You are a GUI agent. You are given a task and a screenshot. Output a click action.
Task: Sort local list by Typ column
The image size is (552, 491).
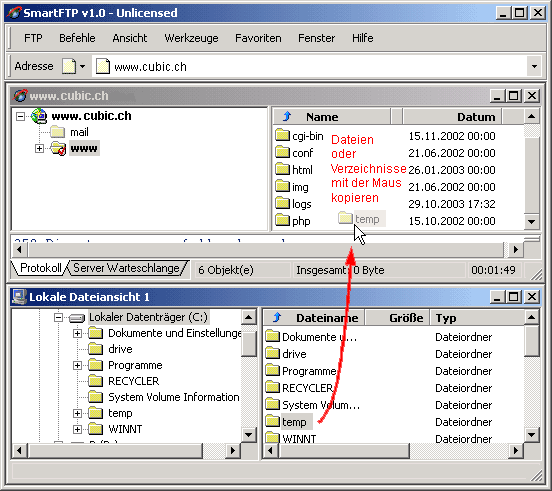(476, 318)
